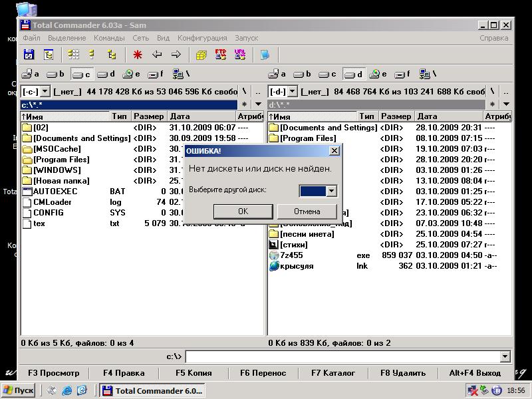Screen dimensions: 532x399
Task: Open the directory tree toolbar icon
Action: click(x=49, y=55)
